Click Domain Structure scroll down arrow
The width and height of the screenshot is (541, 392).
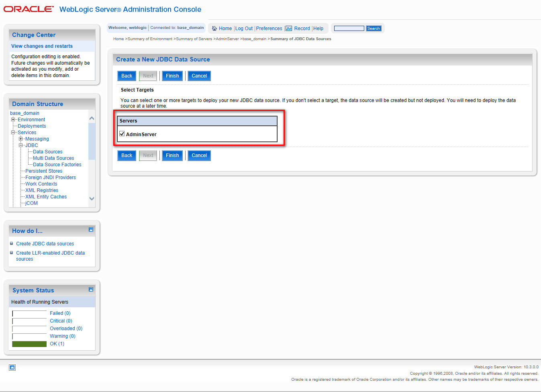tap(92, 198)
